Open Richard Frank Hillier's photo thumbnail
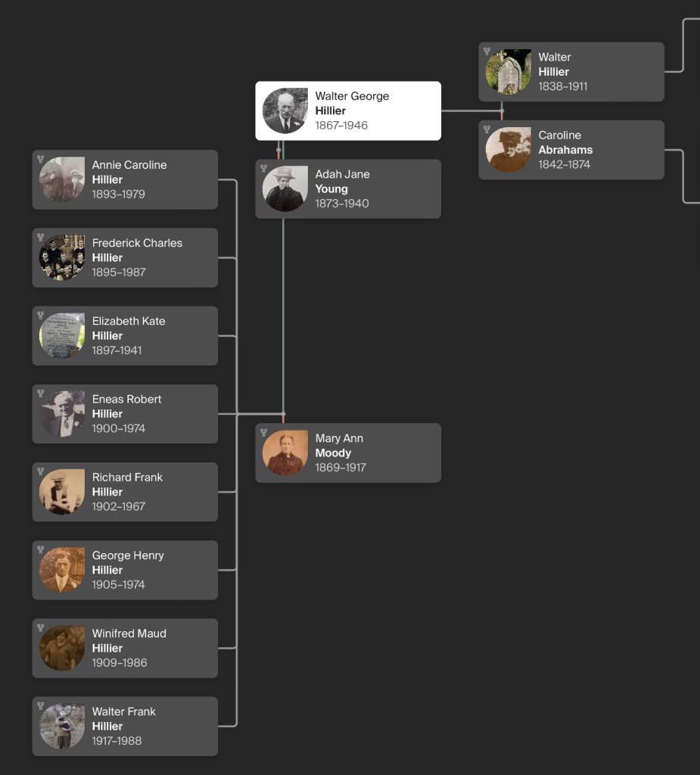This screenshot has width=700, height=775. coord(62,492)
